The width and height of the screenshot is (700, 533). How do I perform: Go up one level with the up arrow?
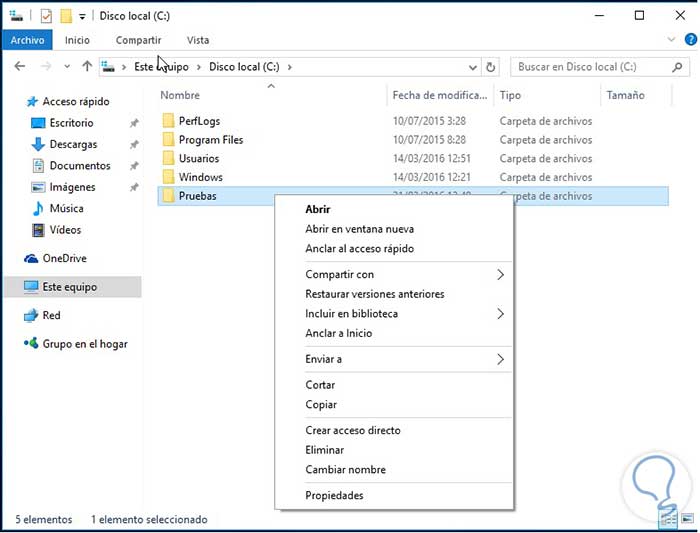coord(87,67)
